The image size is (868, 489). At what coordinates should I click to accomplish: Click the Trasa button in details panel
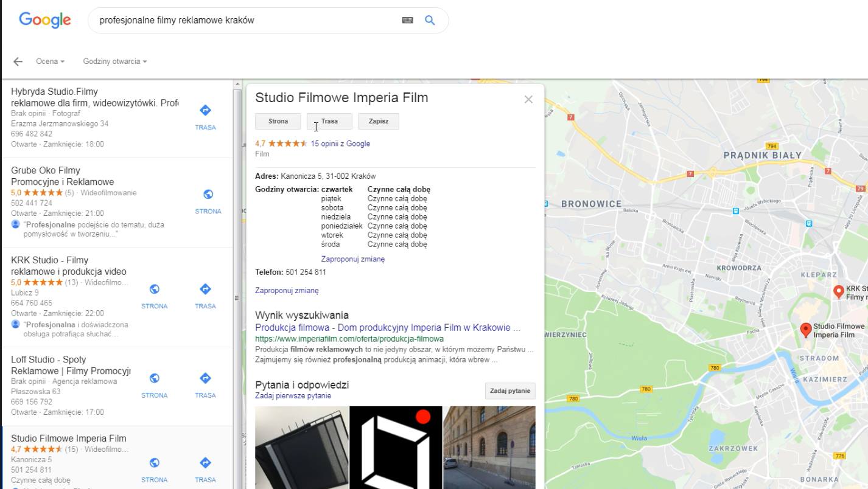click(329, 121)
